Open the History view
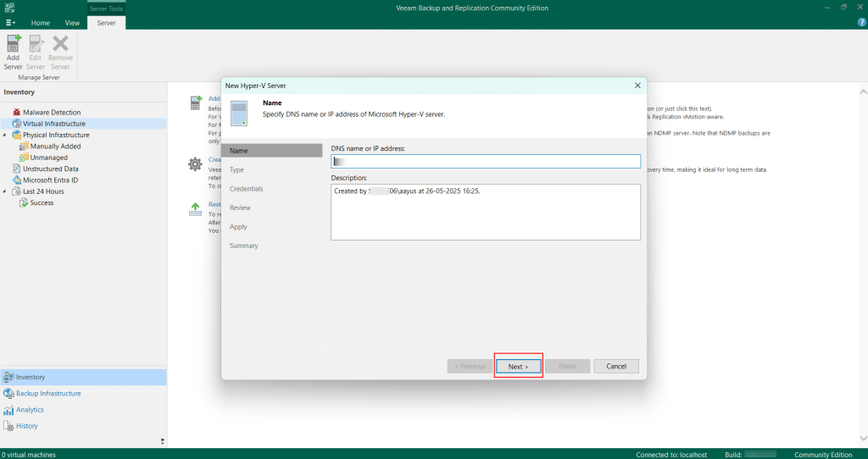 pos(26,426)
